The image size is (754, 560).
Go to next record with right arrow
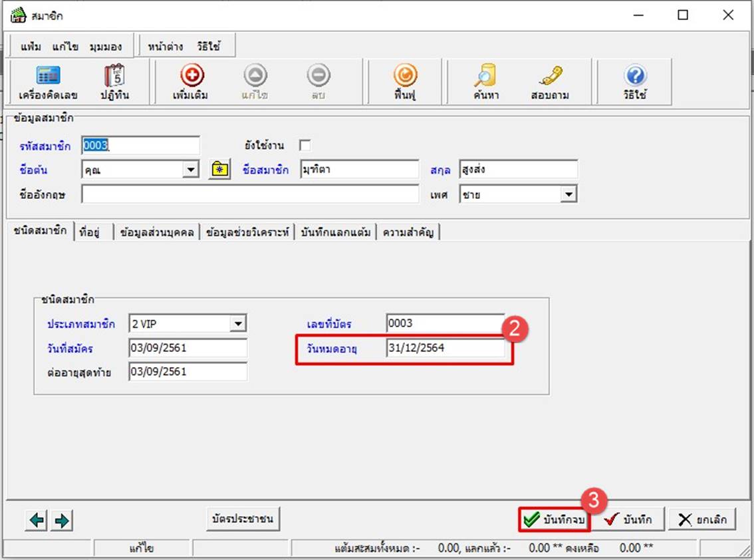pos(62,521)
